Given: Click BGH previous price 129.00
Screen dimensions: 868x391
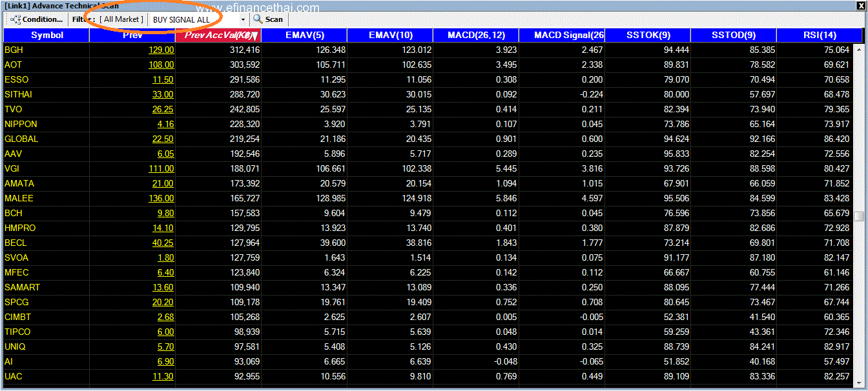Looking at the screenshot, I should (x=161, y=50).
